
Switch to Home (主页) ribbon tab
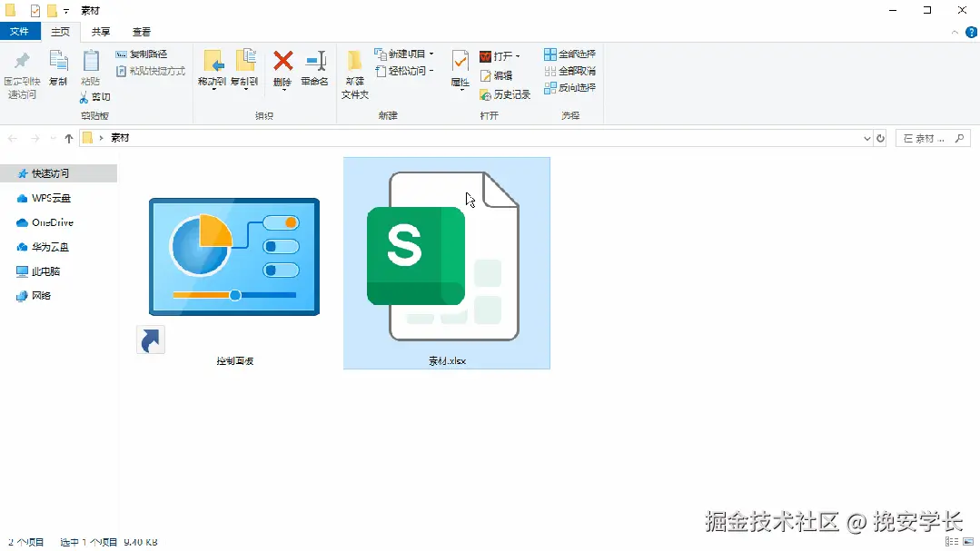point(61,31)
